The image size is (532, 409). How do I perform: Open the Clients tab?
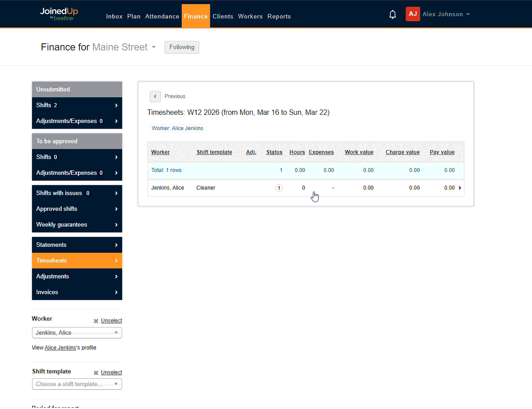coord(223,16)
